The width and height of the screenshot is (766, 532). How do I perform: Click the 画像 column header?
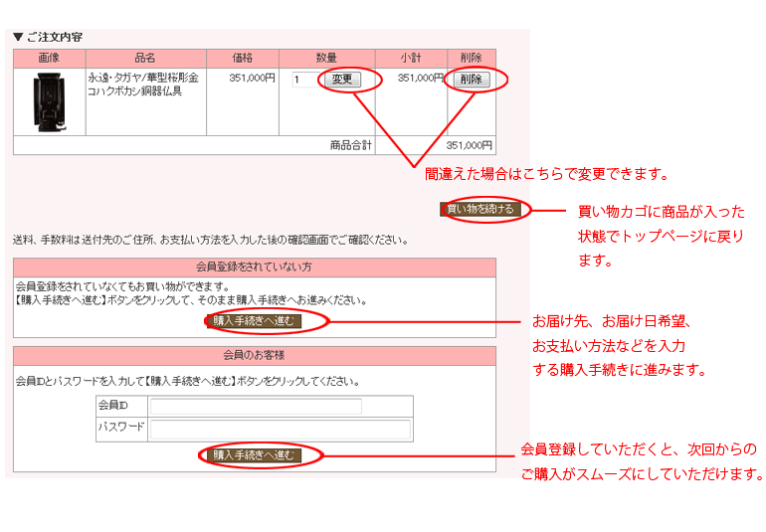click(x=49, y=58)
